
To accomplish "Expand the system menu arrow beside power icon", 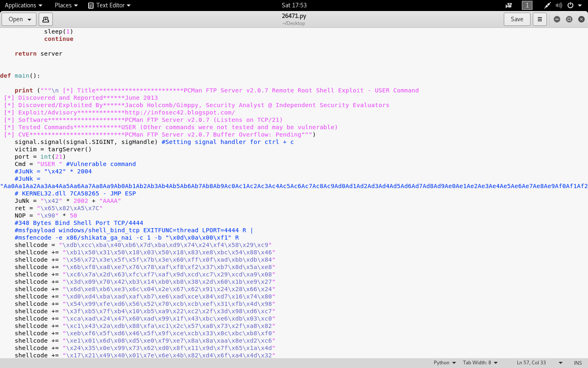I will [580, 5].
